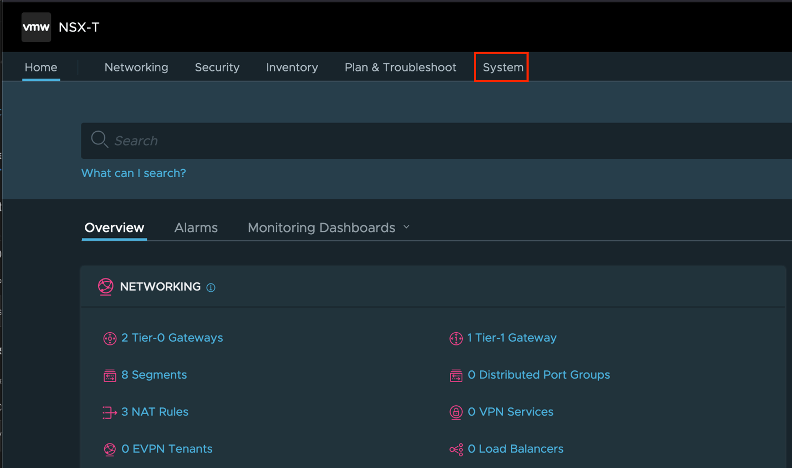Image resolution: width=792 pixels, height=468 pixels.
Task: Select the Alarms tab
Action: (196, 228)
